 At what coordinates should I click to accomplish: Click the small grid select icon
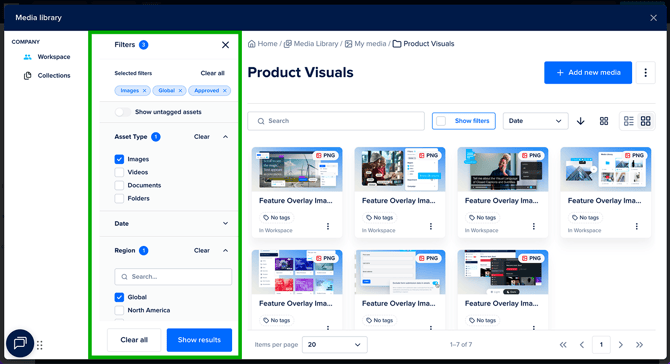[x=604, y=121]
